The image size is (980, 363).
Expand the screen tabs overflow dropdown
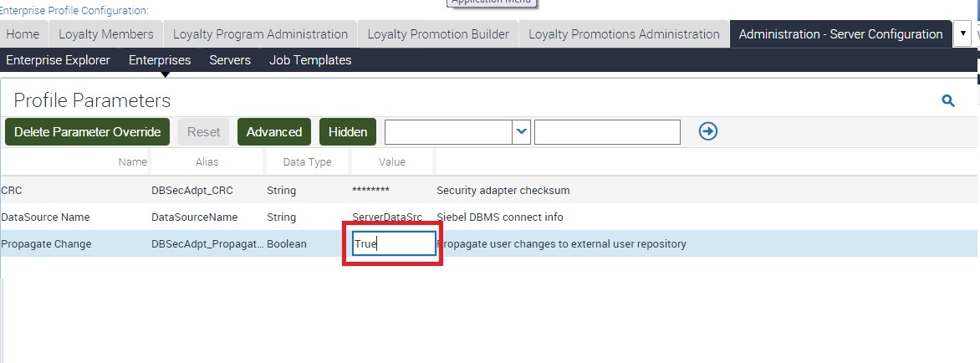[x=963, y=34]
